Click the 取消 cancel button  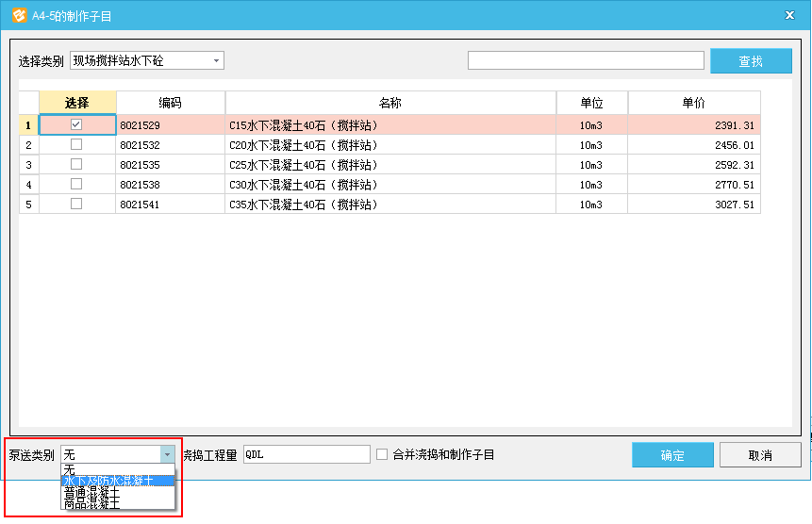[x=759, y=455]
